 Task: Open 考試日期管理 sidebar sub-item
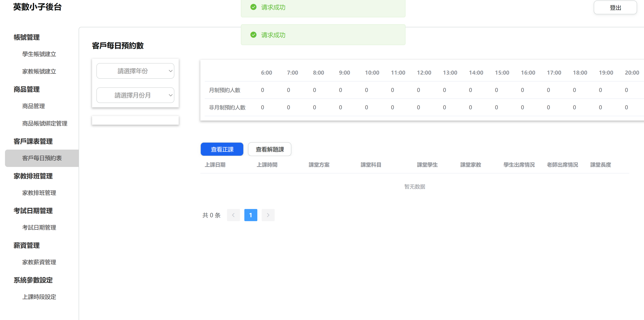pos(39,227)
